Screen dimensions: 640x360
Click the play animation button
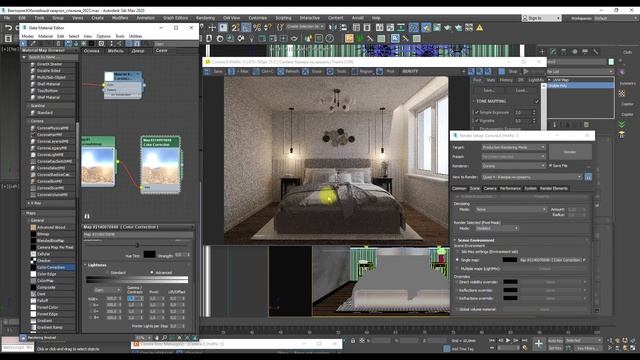[x=508, y=340]
